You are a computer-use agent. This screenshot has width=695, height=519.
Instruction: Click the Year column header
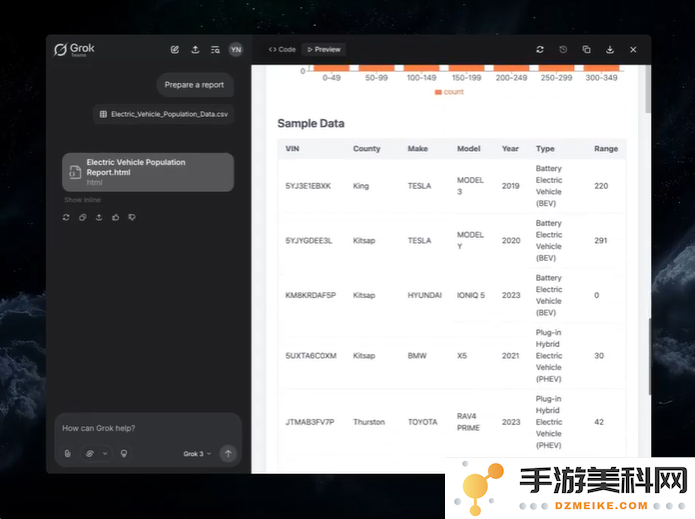point(510,148)
